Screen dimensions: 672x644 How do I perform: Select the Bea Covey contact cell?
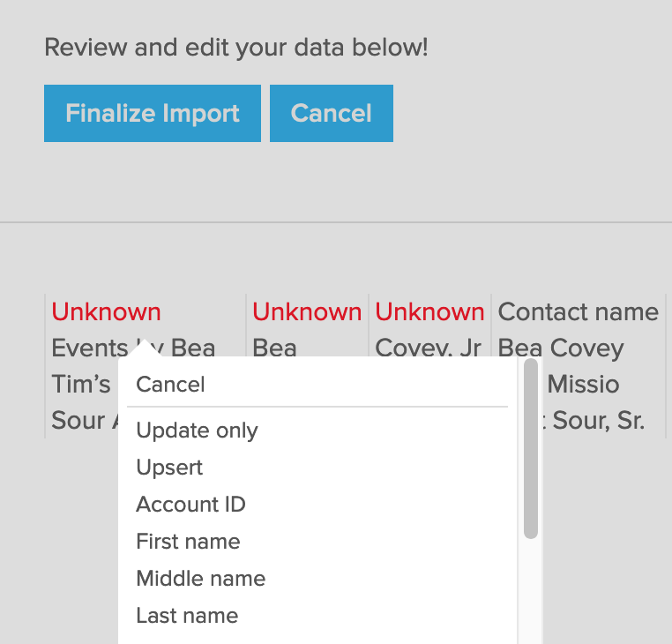(560, 348)
